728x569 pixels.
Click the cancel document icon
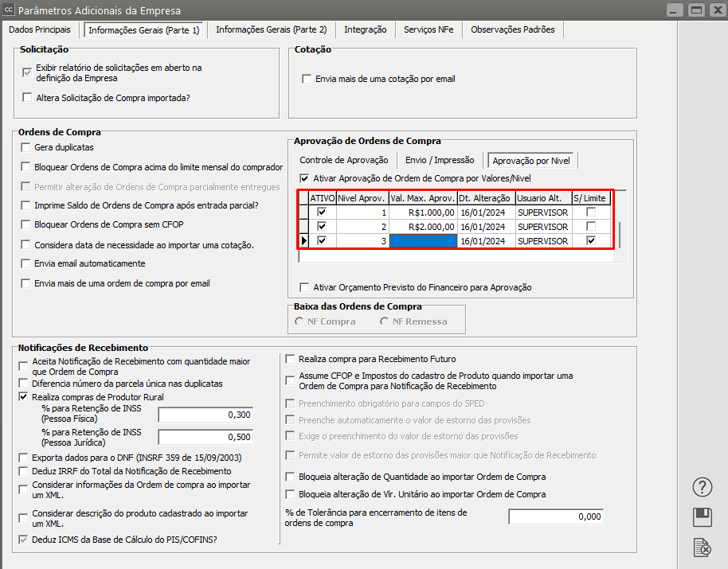pos(702,547)
